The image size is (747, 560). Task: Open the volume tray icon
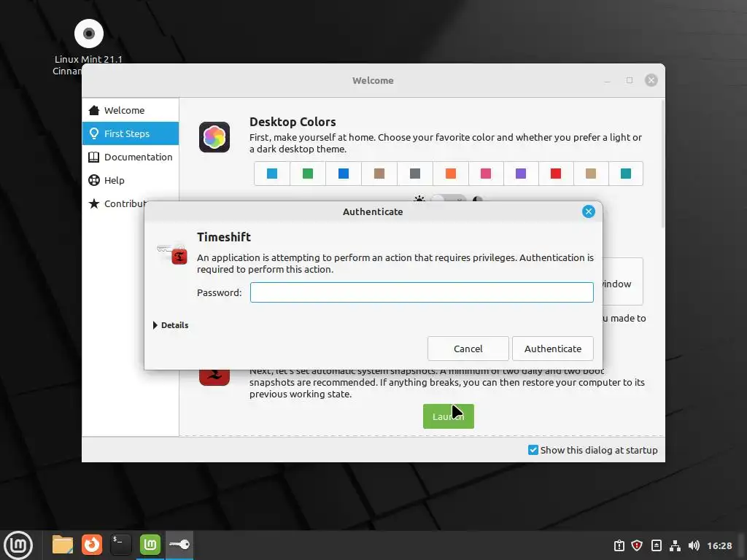click(694, 545)
